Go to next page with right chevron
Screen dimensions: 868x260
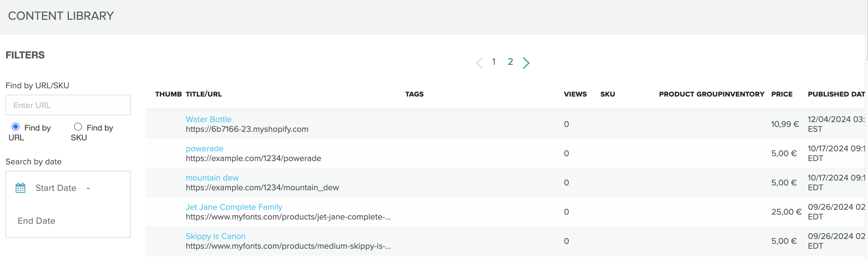526,62
